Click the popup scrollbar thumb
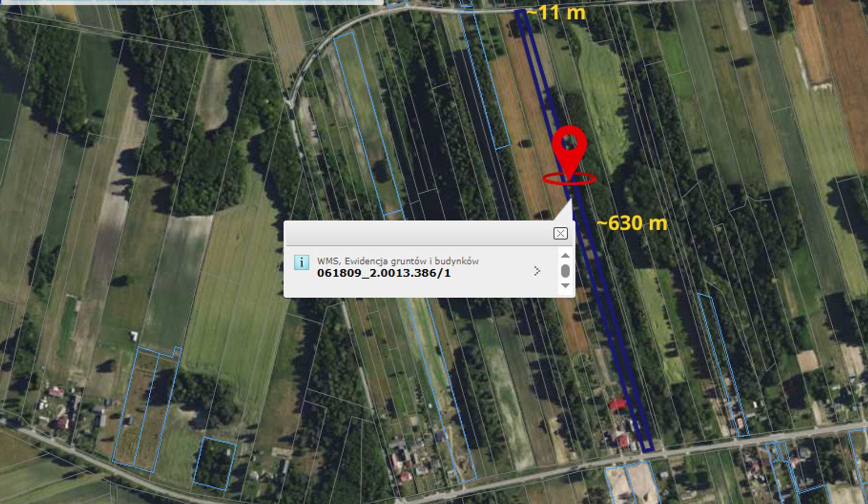 tap(565, 270)
